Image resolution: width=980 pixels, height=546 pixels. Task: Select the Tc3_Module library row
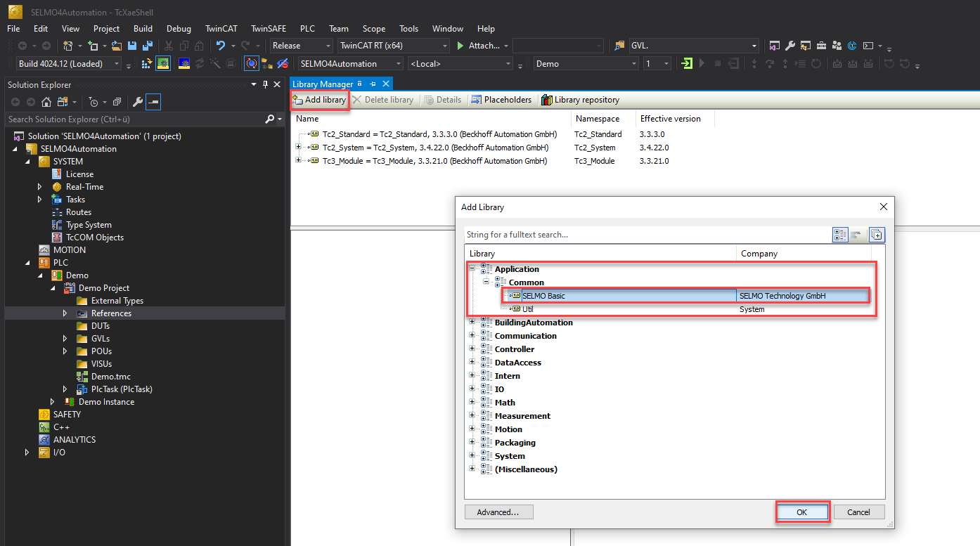434,161
